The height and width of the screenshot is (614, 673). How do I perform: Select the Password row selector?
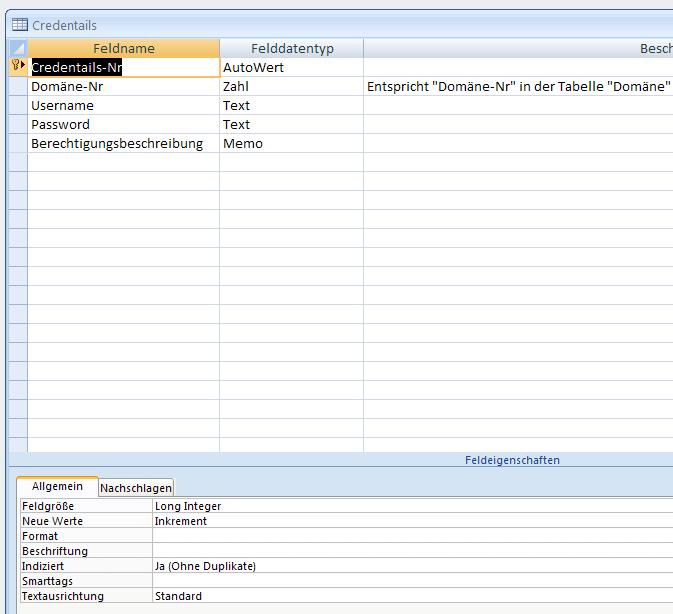[x=18, y=124]
